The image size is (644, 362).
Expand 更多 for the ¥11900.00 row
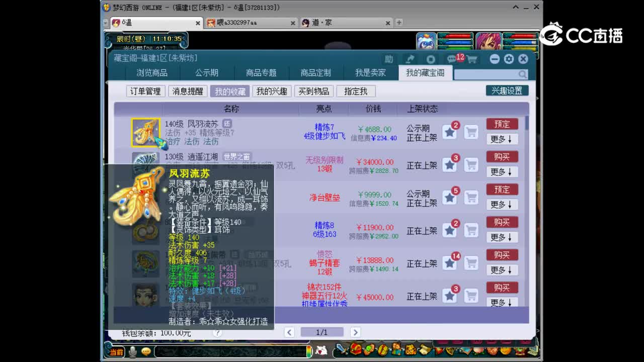point(502,237)
